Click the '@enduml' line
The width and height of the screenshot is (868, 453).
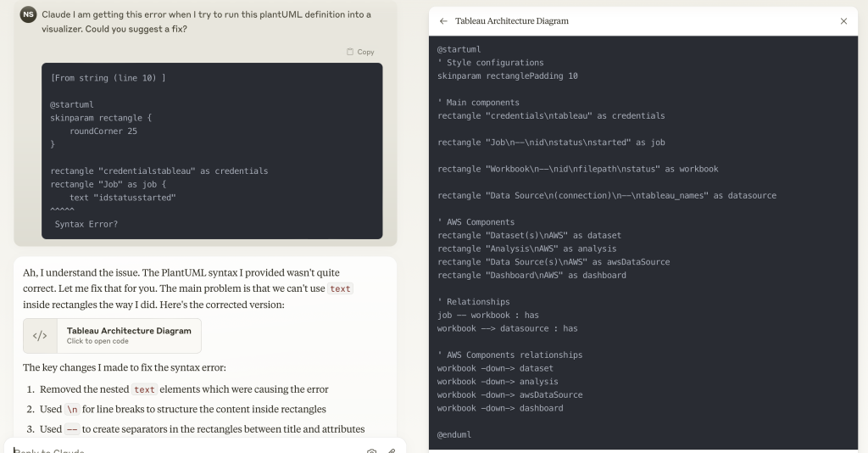454,434
